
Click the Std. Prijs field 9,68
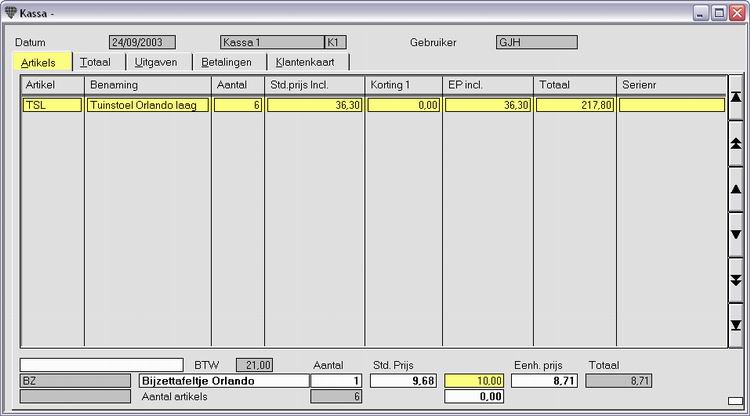coord(404,381)
